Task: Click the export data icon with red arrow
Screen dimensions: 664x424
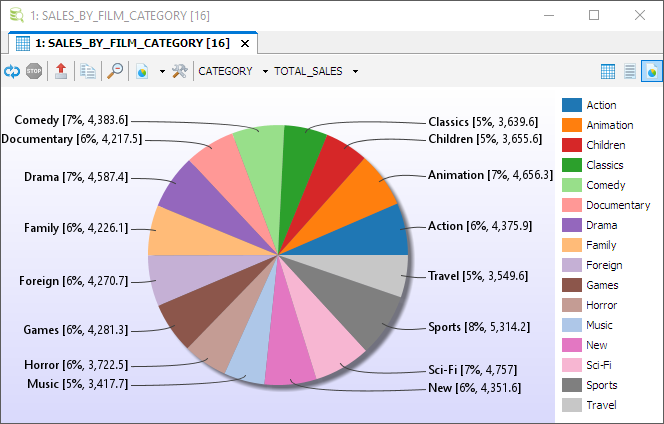Action: pyautogui.click(x=61, y=71)
